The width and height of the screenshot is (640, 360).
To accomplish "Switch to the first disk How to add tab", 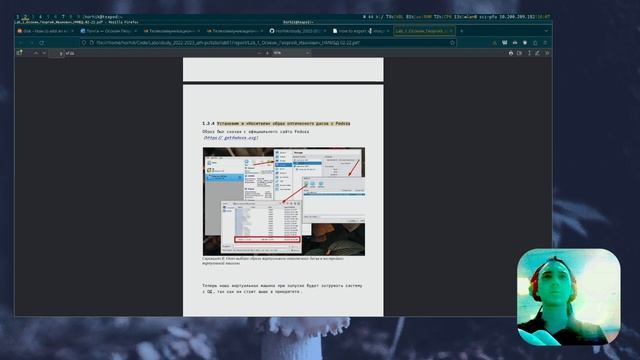I will tap(45, 31).
